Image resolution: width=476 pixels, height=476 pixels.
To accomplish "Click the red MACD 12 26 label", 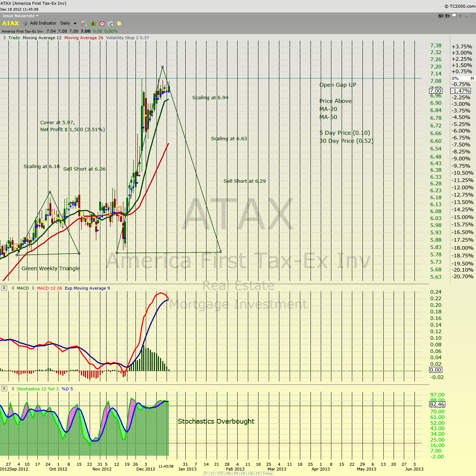I will pyautogui.click(x=49, y=288).
